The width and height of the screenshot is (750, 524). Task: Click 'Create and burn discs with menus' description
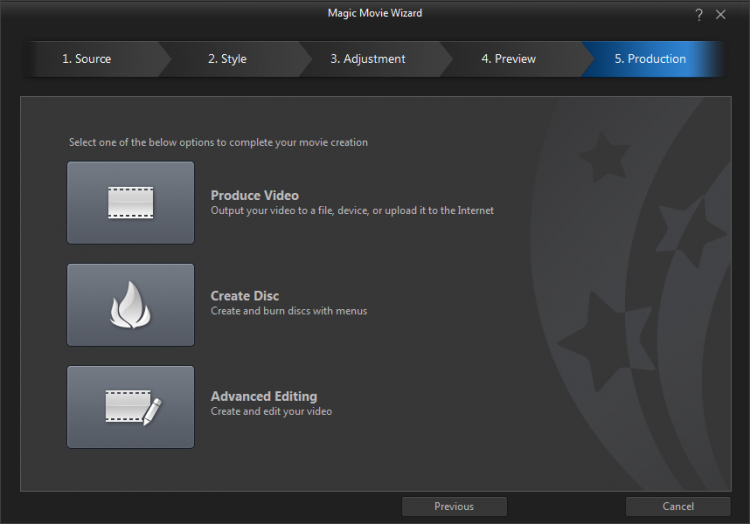288,311
